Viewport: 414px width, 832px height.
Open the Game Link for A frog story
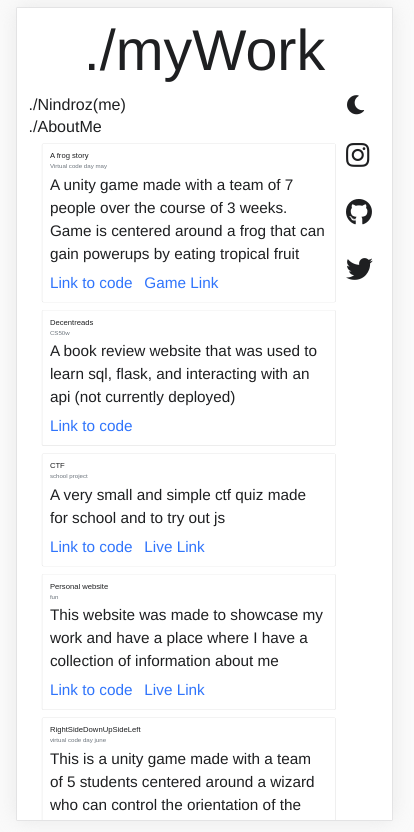click(182, 283)
